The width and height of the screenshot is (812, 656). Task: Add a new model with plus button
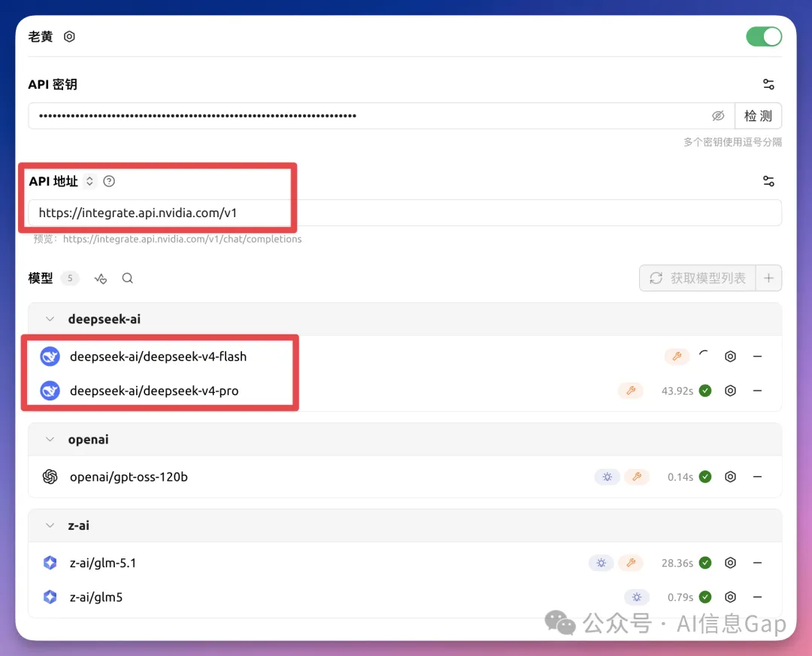(768, 278)
